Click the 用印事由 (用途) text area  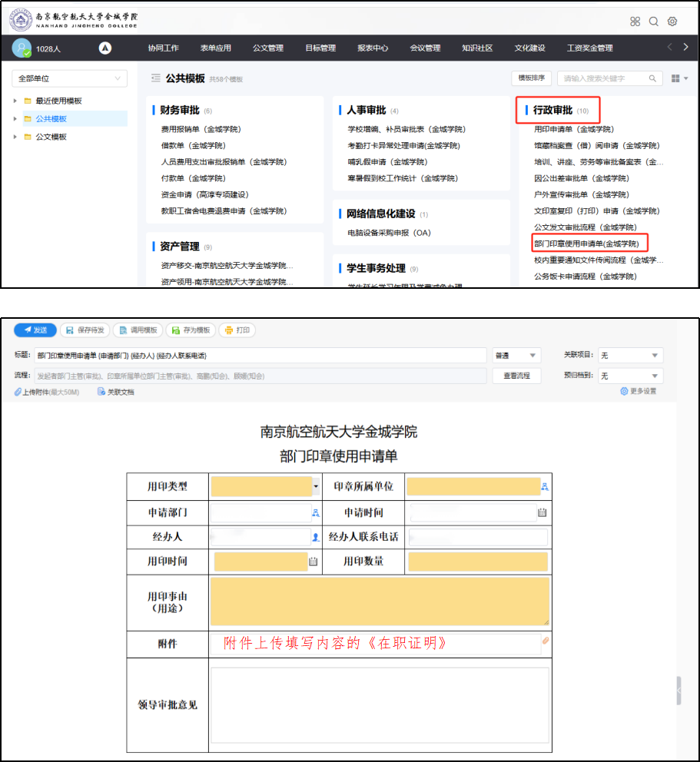coord(380,601)
